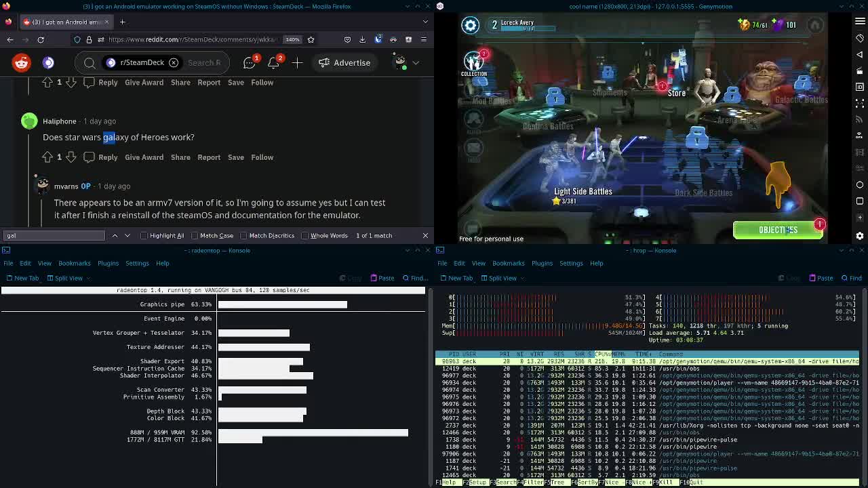Click Genymotion recent apps square icon
Screen dimensions: 868x488
[860, 201]
